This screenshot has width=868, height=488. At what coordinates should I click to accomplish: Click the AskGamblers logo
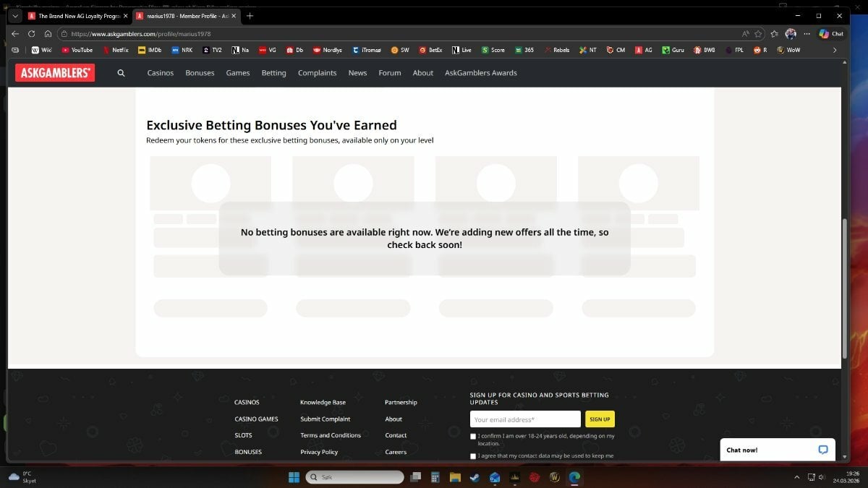[x=55, y=73]
